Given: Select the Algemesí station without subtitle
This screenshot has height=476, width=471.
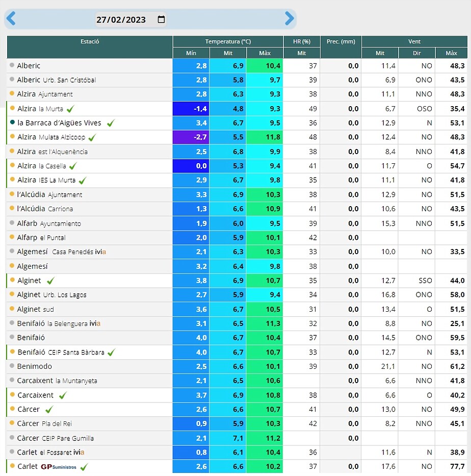Looking at the screenshot, I should pyautogui.click(x=33, y=266).
